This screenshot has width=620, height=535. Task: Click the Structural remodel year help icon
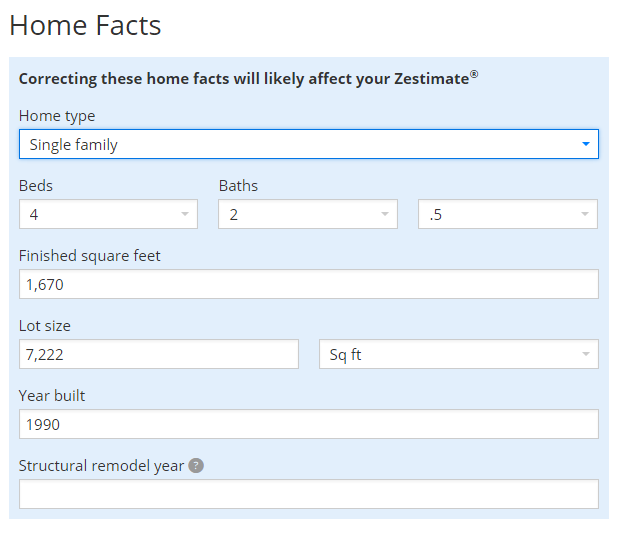pos(196,466)
